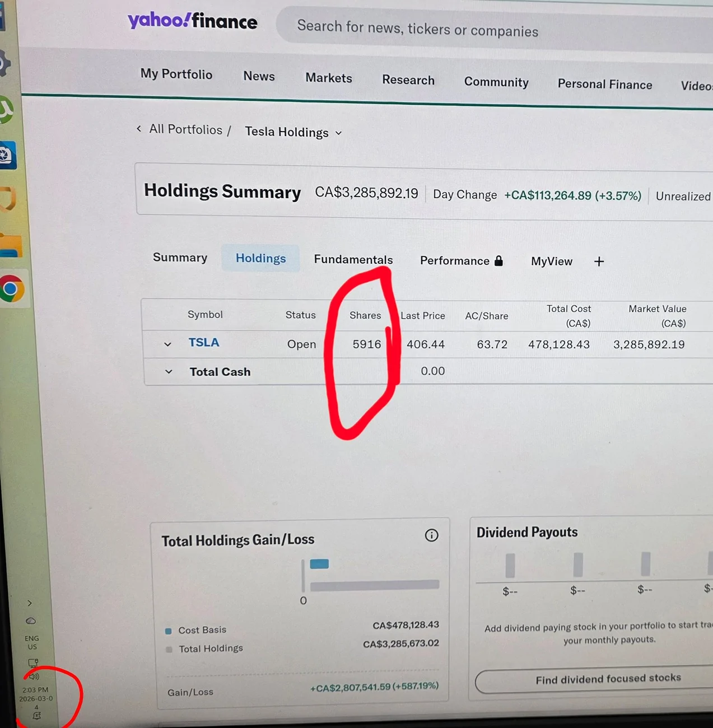Viewport: 713px width, 728px height.
Task: Go back with All Portfolios arrow
Action: (139, 129)
